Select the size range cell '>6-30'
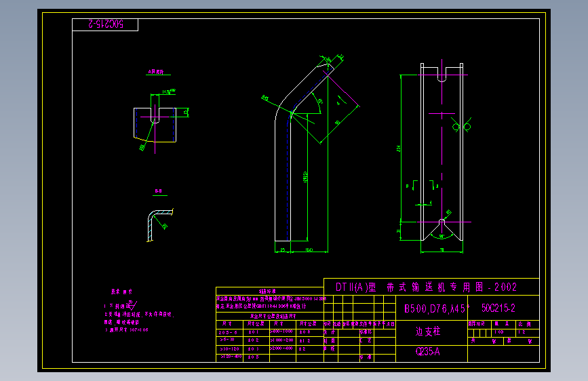The height and width of the screenshot is (381, 588). tap(227, 340)
